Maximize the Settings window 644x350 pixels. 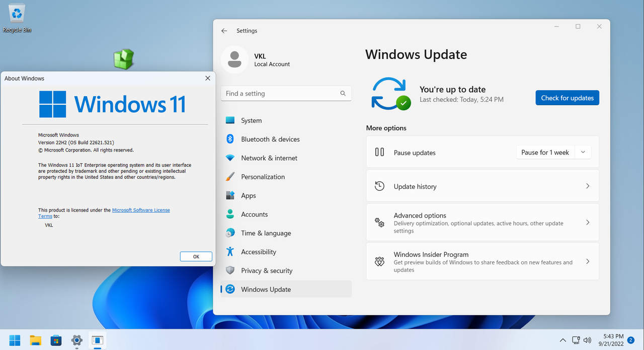click(x=578, y=26)
